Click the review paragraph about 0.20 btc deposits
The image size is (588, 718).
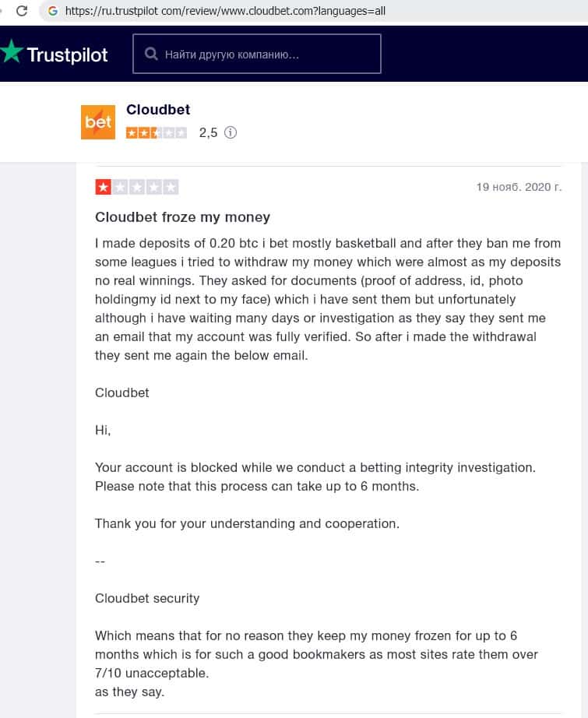pos(327,299)
